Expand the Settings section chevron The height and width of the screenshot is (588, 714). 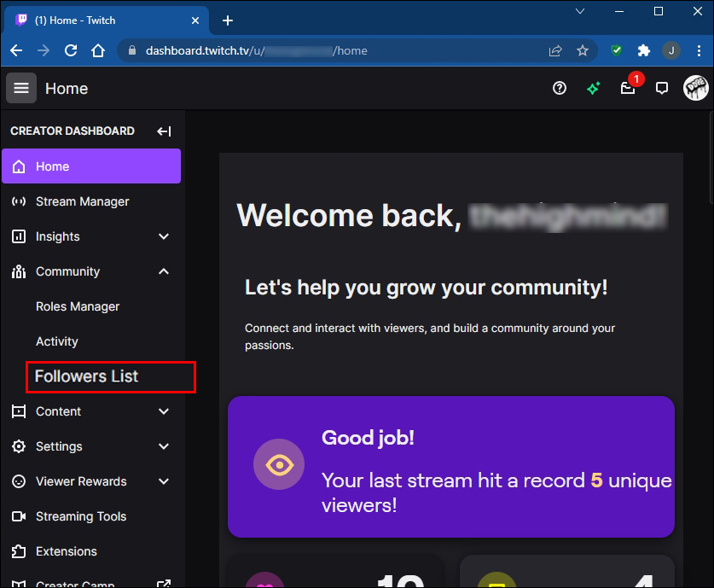pyautogui.click(x=164, y=446)
